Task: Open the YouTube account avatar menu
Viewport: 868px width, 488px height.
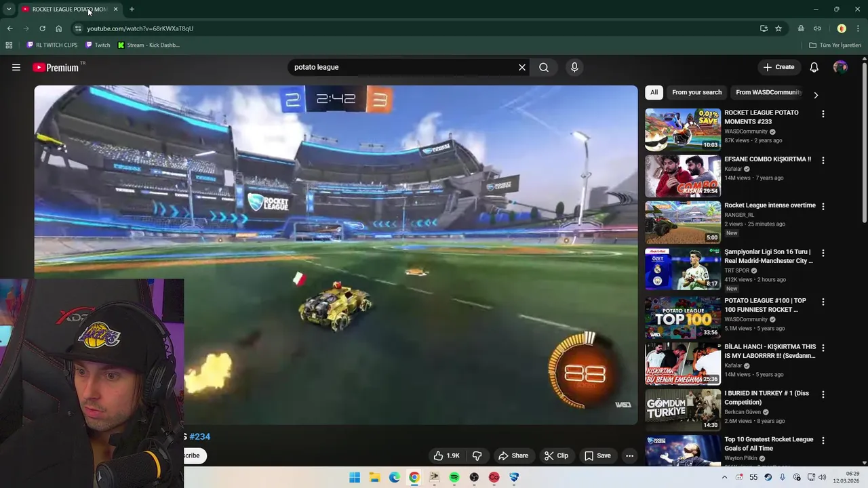Action: (x=840, y=67)
